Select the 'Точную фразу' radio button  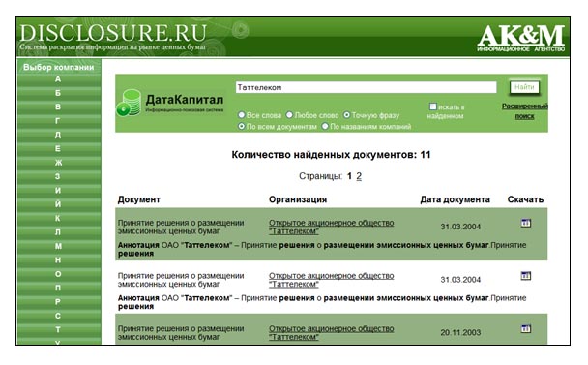tap(347, 115)
